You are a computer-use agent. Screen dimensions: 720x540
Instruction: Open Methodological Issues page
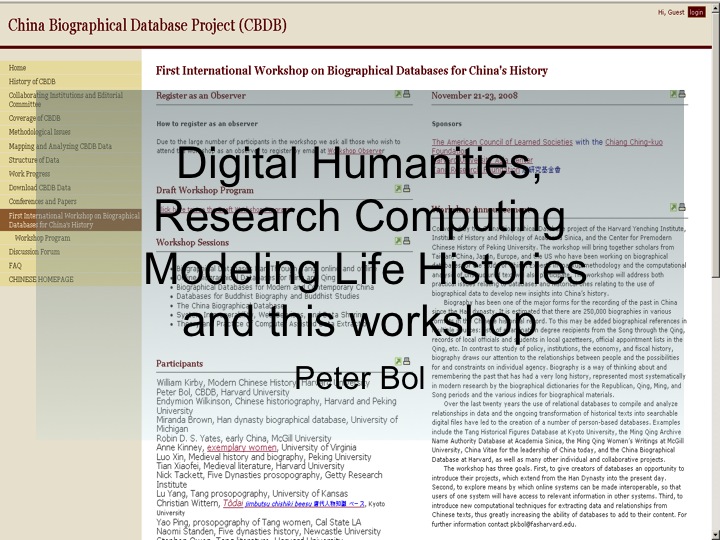[x=39, y=132]
